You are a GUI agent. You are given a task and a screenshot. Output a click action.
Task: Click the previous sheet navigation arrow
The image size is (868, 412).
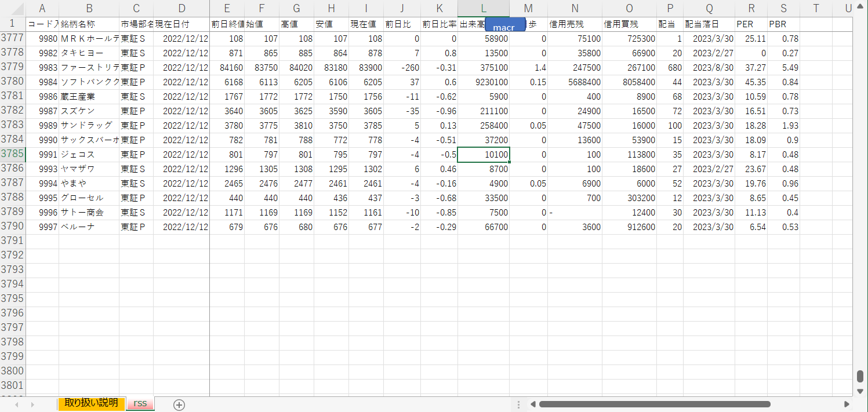[16, 404]
